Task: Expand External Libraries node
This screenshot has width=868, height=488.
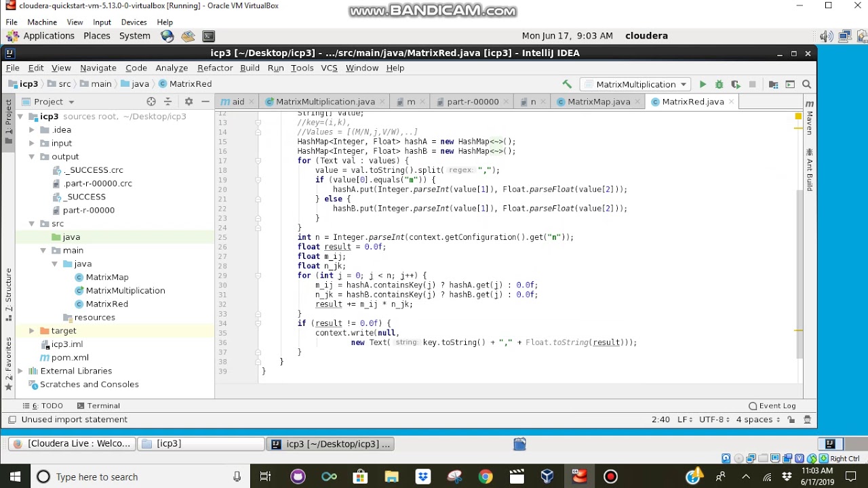Action: tap(20, 371)
